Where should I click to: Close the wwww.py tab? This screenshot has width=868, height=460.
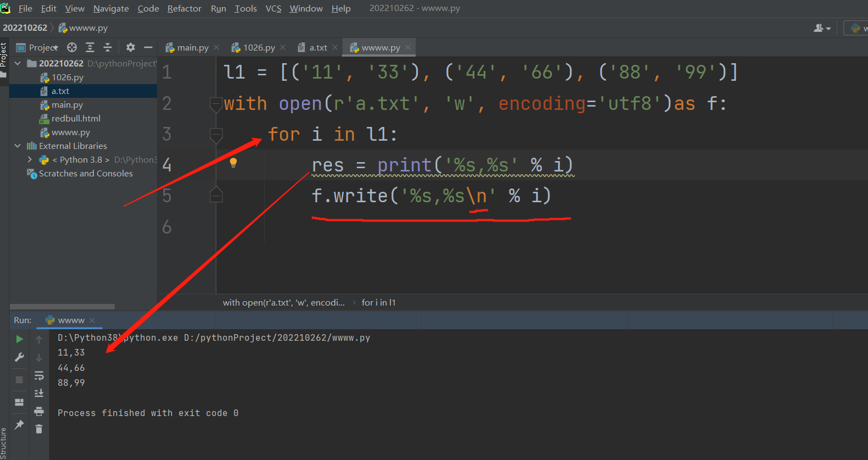408,47
